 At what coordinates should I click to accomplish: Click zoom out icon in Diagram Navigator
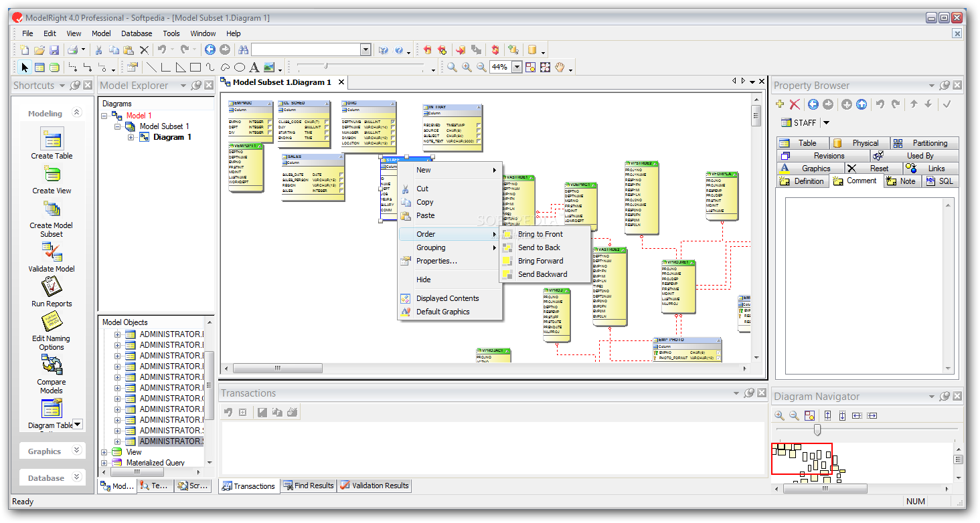coord(794,415)
